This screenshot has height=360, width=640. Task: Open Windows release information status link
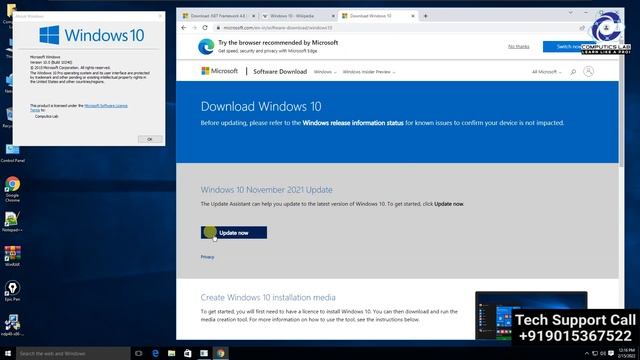click(x=353, y=123)
